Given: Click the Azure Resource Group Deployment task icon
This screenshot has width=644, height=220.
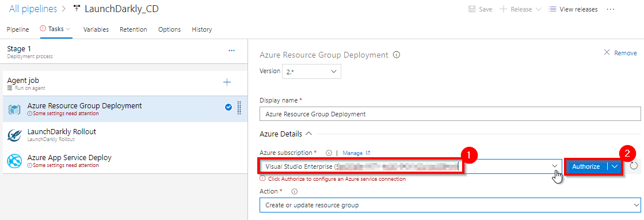Looking at the screenshot, I should click(x=14, y=109).
